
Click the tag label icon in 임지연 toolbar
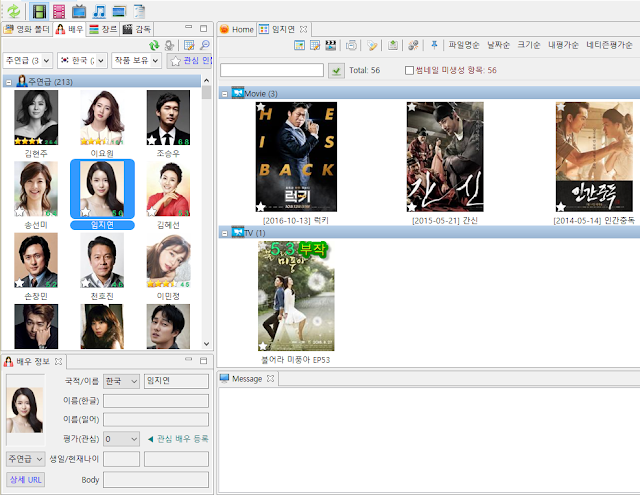point(372,45)
